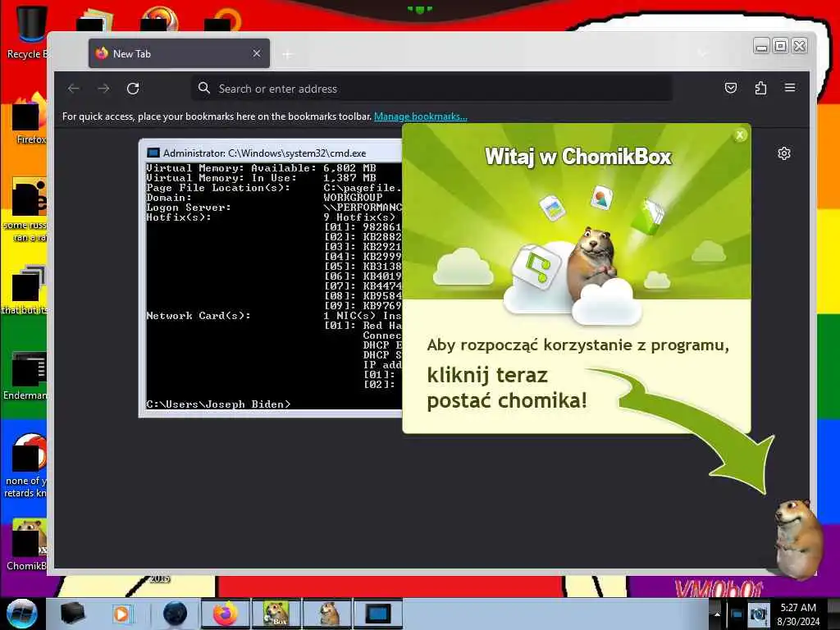840x630 pixels.
Task: Click the cmd window icon in its title bar
Action: (x=153, y=153)
